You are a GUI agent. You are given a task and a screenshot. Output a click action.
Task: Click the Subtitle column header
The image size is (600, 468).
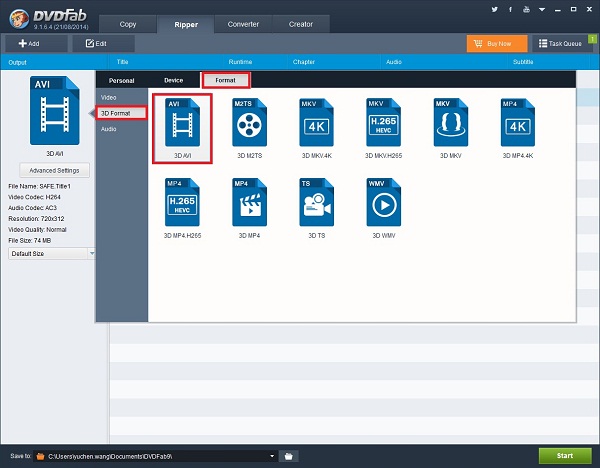pyautogui.click(x=523, y=62)
